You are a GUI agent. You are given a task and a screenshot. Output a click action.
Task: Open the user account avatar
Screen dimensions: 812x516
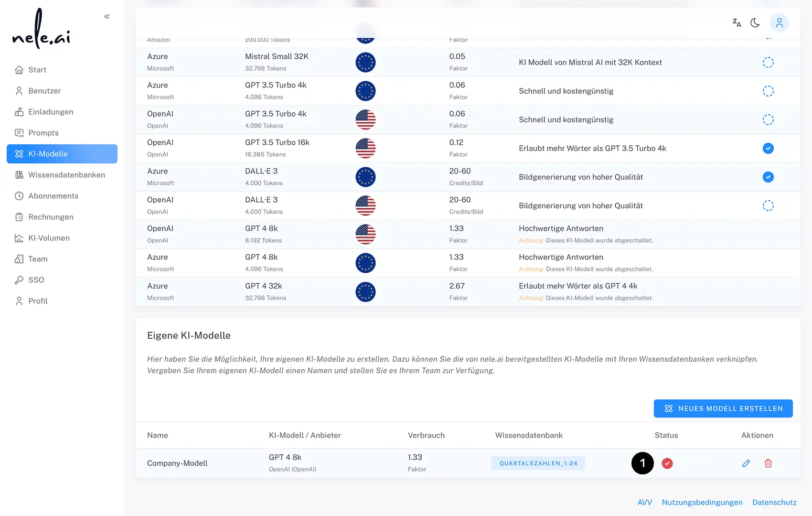click(x=779, y=22)
